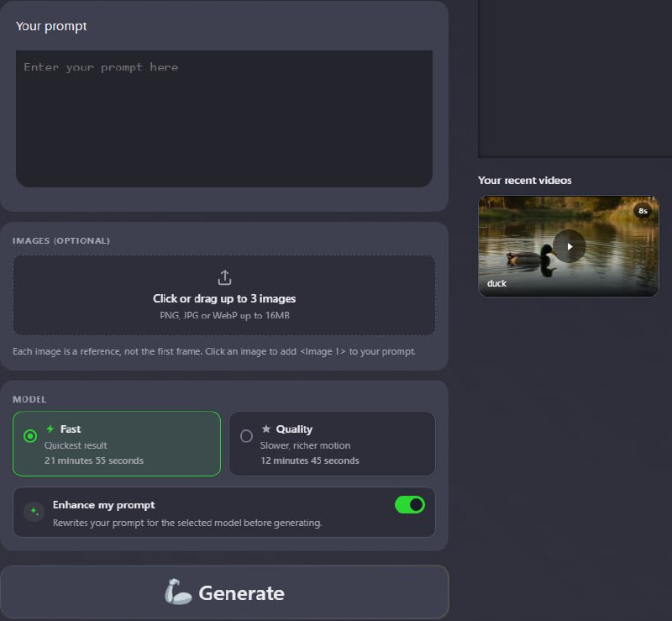This screenshot has height=621, width=672.
Task: Click the 'MODEL' section label
Action: [29, 399]
